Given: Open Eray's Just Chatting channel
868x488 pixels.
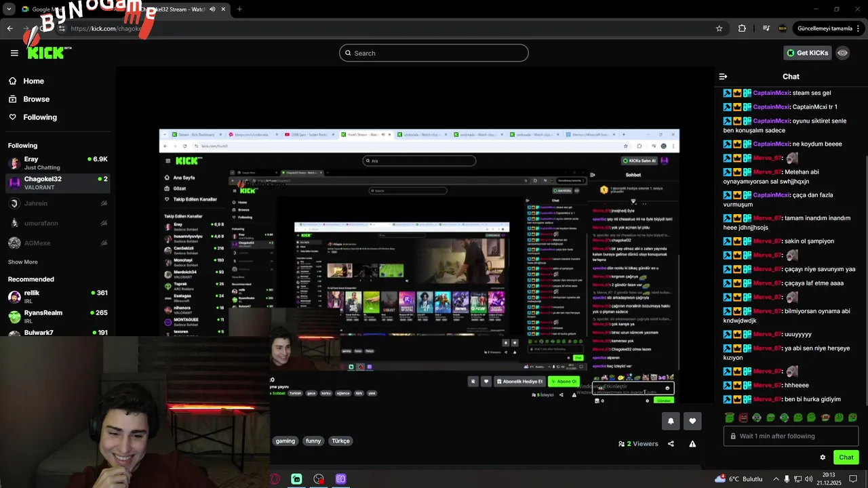Looking at the screenshot, I should (x=58, y=163).
